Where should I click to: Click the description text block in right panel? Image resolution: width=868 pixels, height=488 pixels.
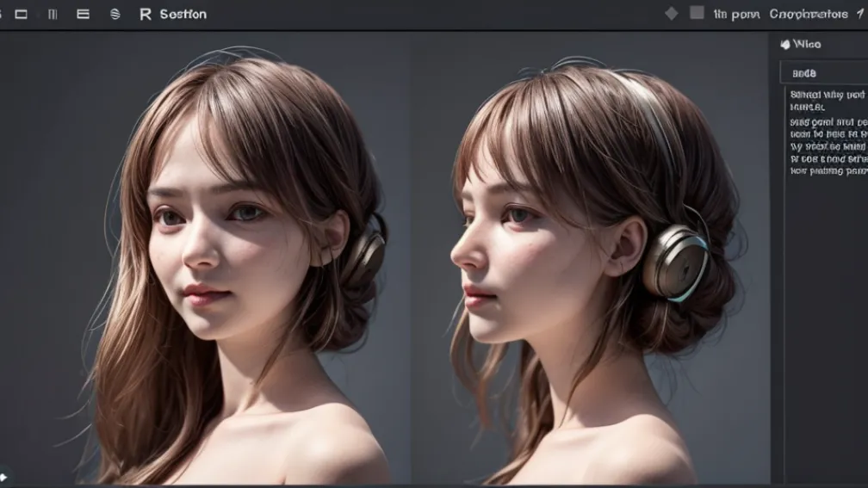[x=828, y=133]
